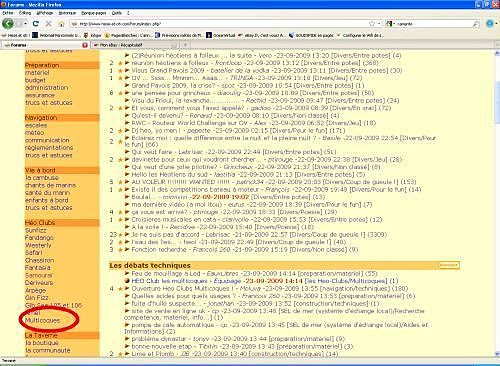
Task: Expand the HEO Club les multicoques thread arrow
Action: pyautogui.click(x=127, y=281)
